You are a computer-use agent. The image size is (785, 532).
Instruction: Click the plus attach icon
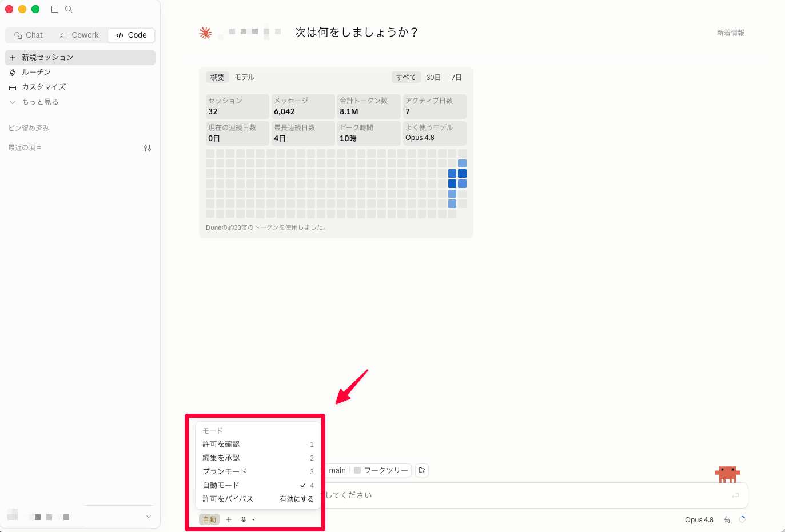[x=229, y=519]
